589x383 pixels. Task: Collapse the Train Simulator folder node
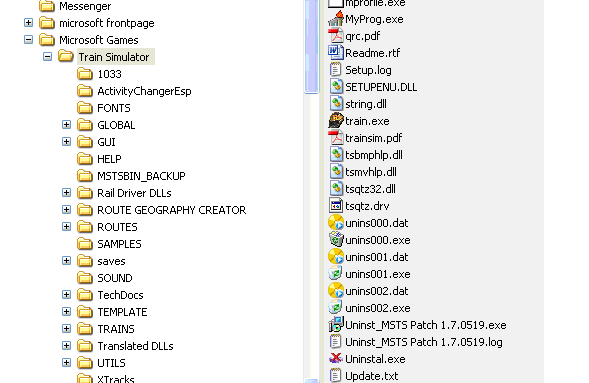coord(47,57)
